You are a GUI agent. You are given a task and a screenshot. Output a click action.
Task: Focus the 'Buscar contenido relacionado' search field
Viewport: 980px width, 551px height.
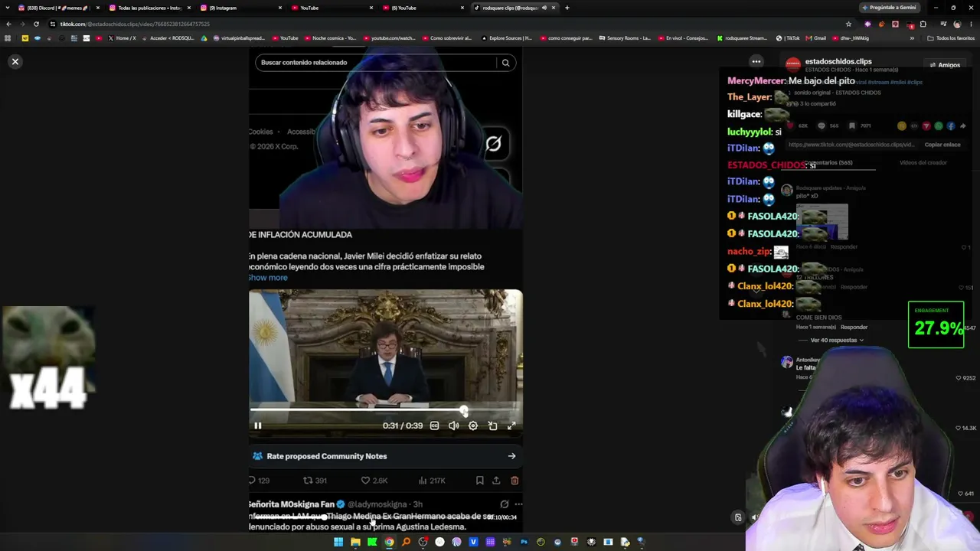[377, 63]
